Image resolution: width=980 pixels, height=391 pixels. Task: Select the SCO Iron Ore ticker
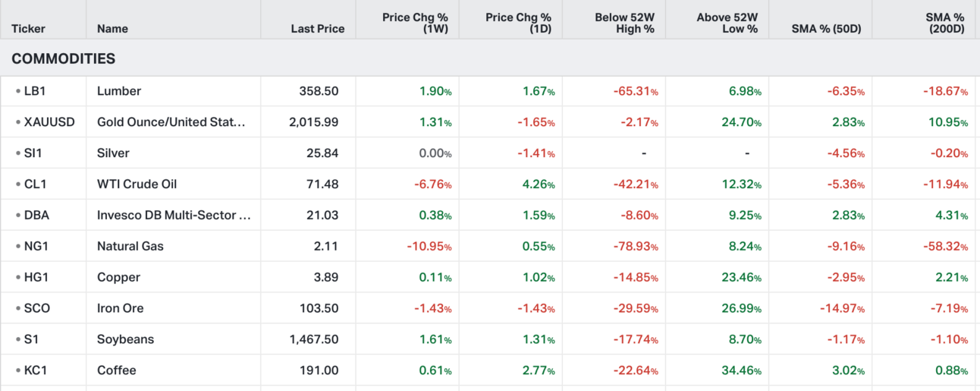click(x=37, y=309)
